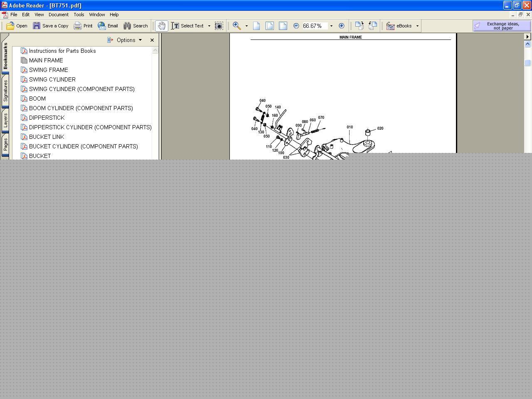Open the eBooks dropdown arrow
This screenshot has height=399, width=532.
pyautogui.click(x=417, y=26)
